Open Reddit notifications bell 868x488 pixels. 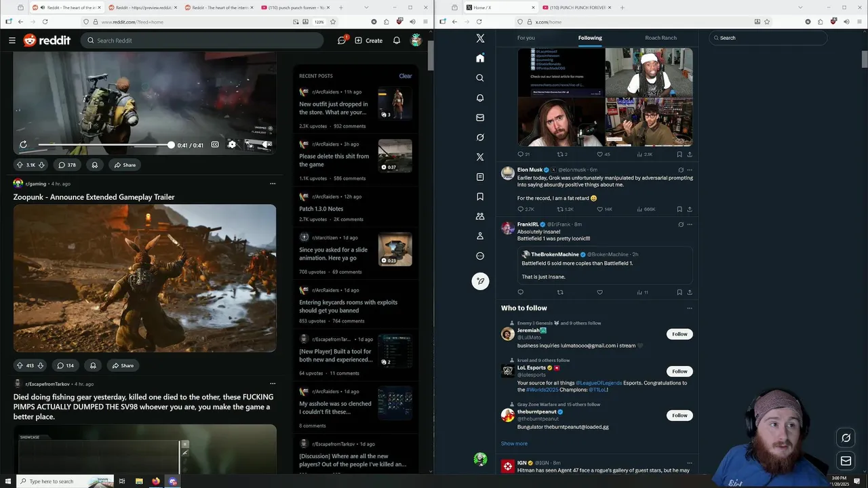pyautogui.click(x=397, y=41)
